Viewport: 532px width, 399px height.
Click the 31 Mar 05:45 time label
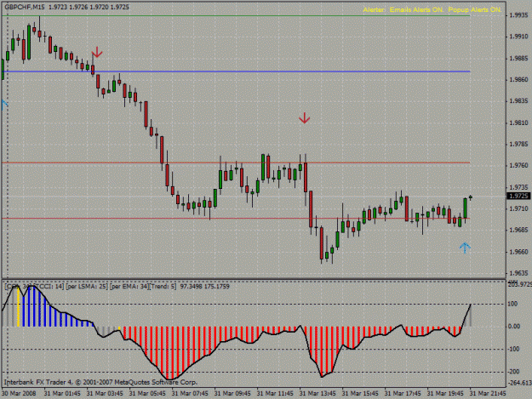click(147, 394)
